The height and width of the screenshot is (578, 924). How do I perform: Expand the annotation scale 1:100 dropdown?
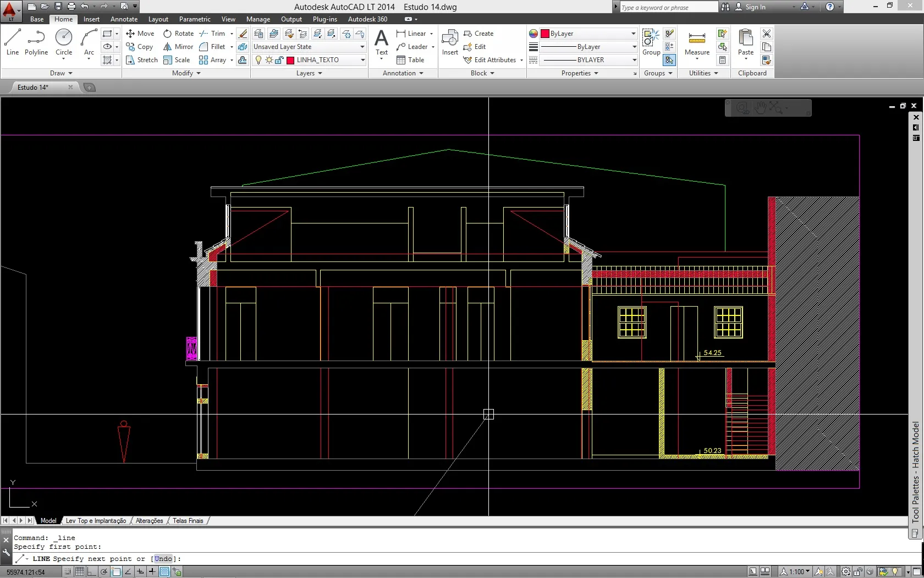807,572
